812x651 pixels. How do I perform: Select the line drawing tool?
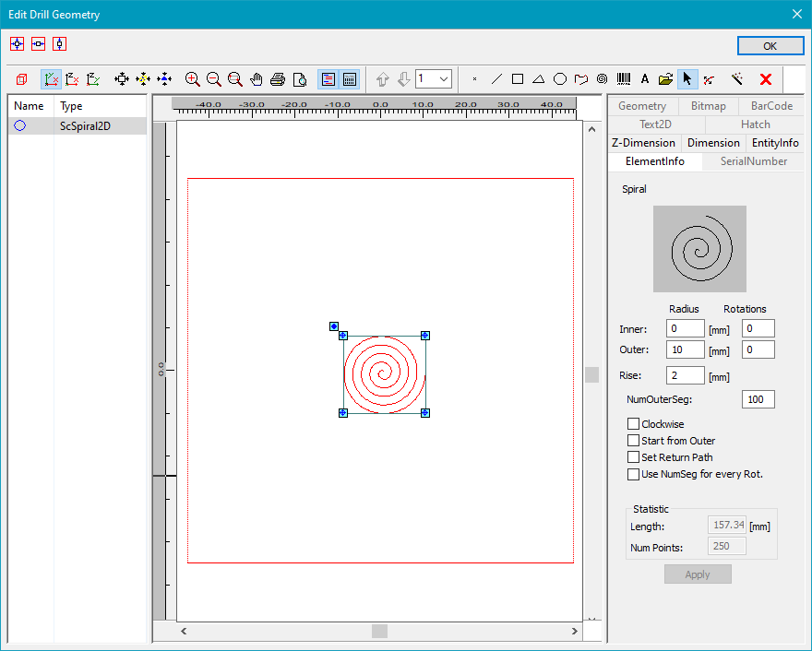pyautogui.click(x=496, y=79)
